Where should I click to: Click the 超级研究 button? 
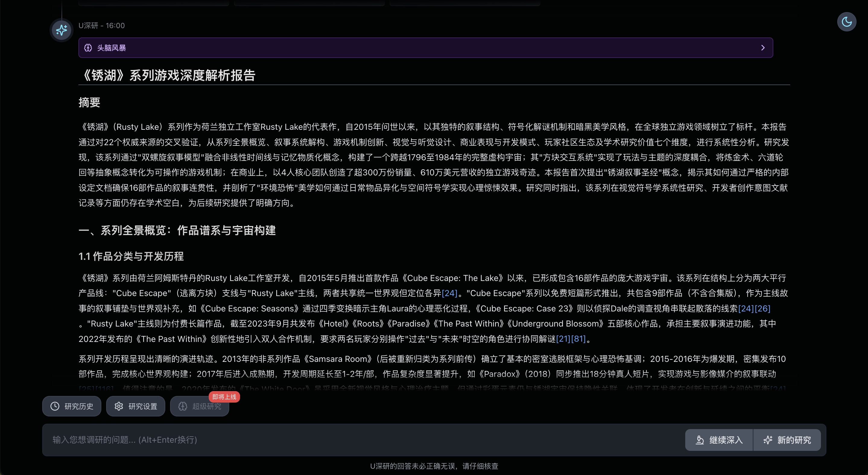click(x=199, y=406)
